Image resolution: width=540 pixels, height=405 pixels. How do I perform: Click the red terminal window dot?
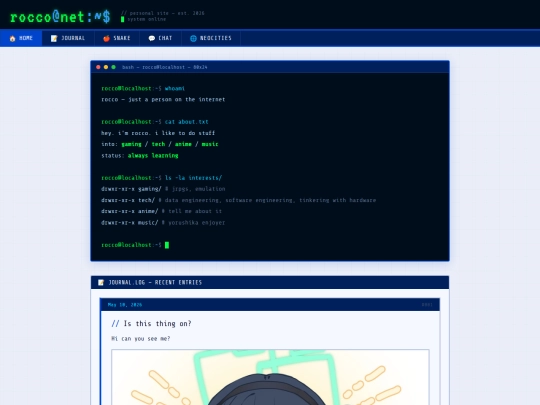coord(98,67)
